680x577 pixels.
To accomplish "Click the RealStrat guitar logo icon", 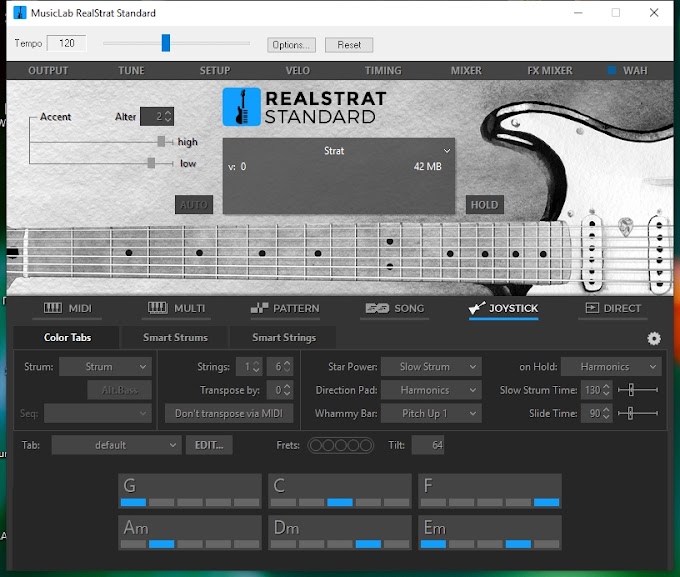I will coord(242,107).
